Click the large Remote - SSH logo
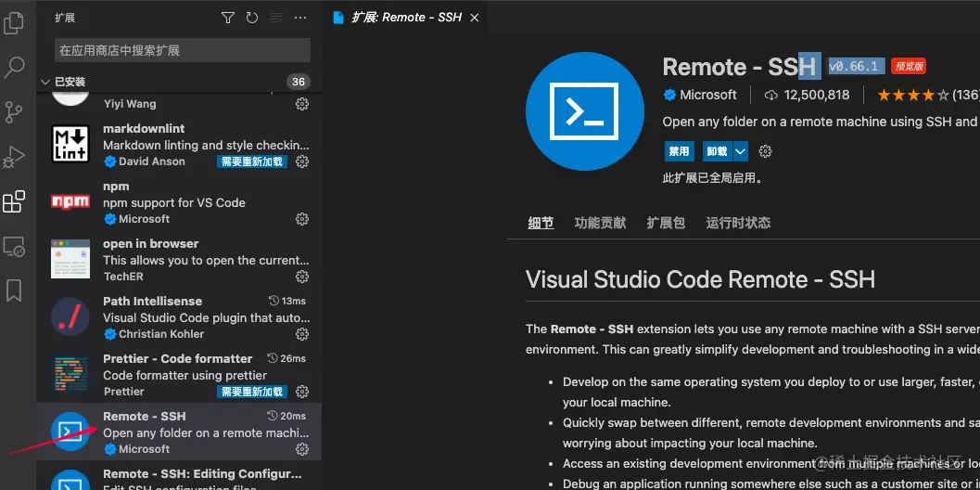This screenshot has height=490, width=980. [x=584, y=111]
